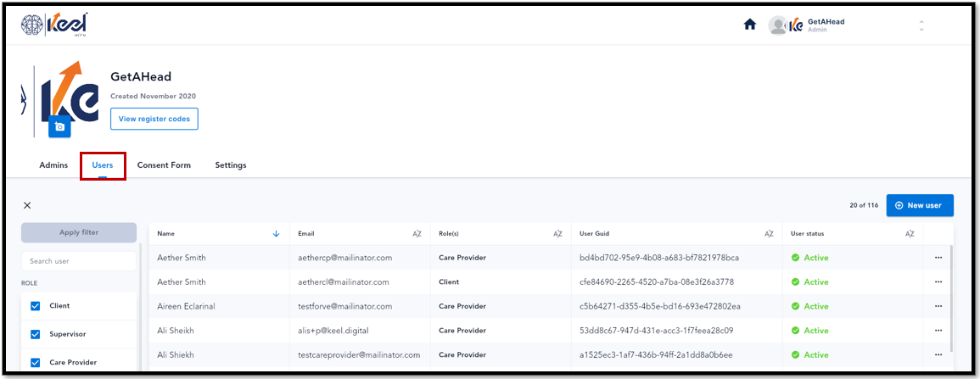Change organization photo with camera icon

click(59, 126)
